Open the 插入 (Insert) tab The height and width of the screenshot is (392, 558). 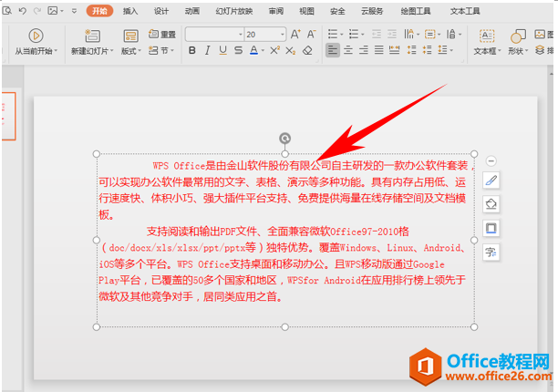pos(130,11)
